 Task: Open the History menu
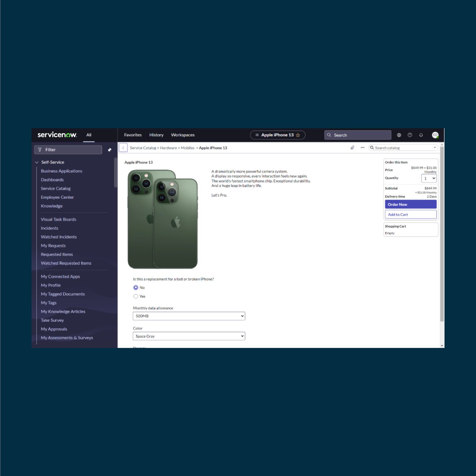(156, 135)
